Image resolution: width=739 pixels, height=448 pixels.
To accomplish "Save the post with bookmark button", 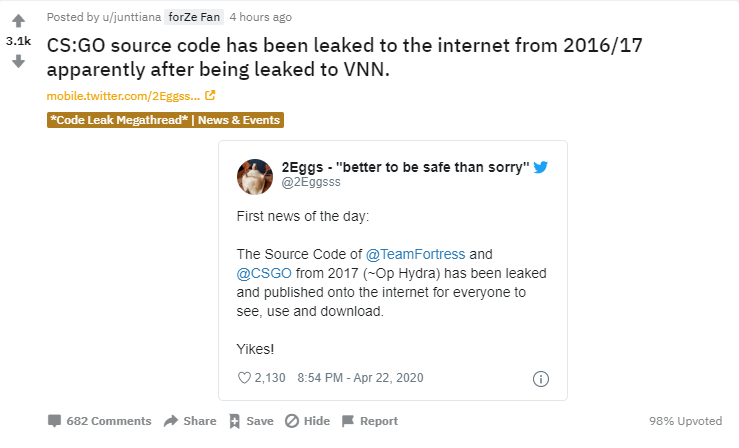I will click(x=250, y=421).
